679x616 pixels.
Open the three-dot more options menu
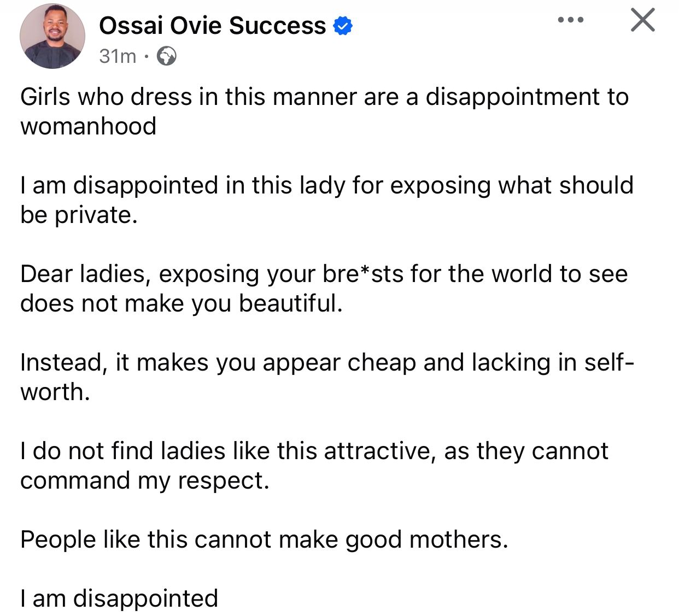pos(570,20)
